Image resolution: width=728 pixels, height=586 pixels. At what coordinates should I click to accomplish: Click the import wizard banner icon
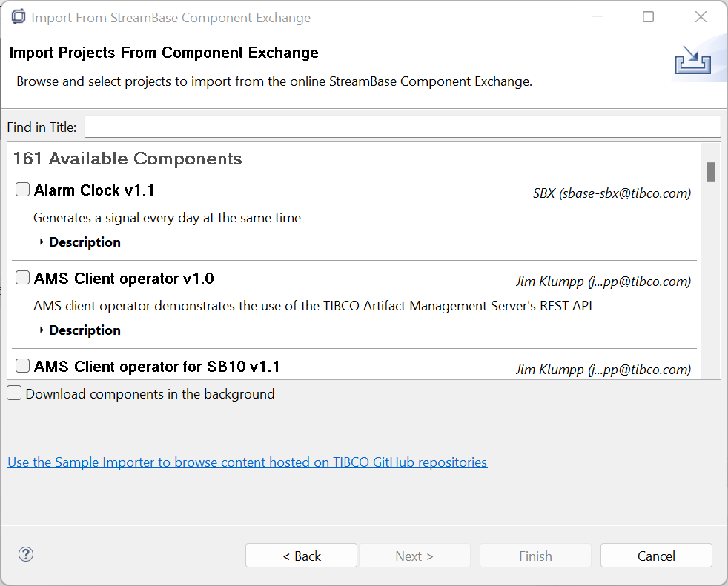click(693, 61)
